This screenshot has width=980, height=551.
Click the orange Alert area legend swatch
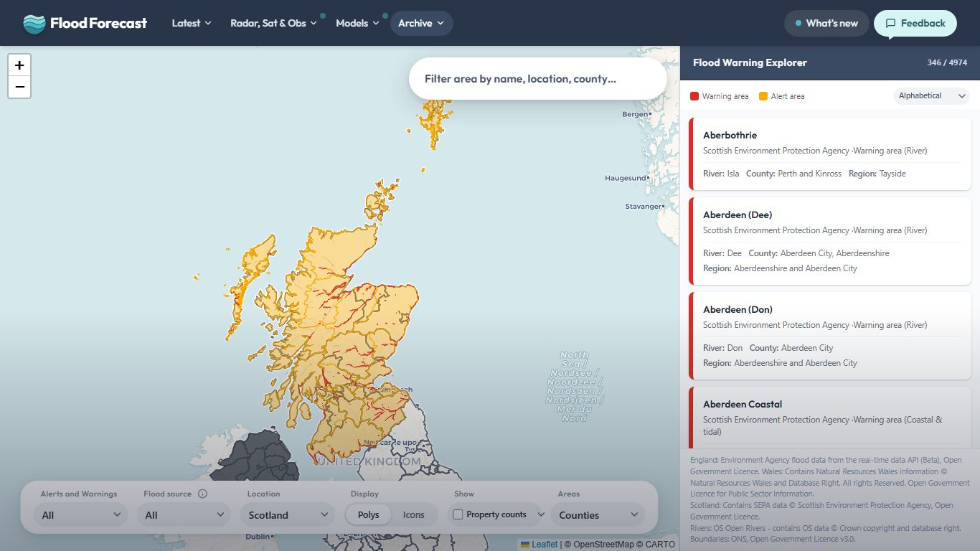coord(763,96)
